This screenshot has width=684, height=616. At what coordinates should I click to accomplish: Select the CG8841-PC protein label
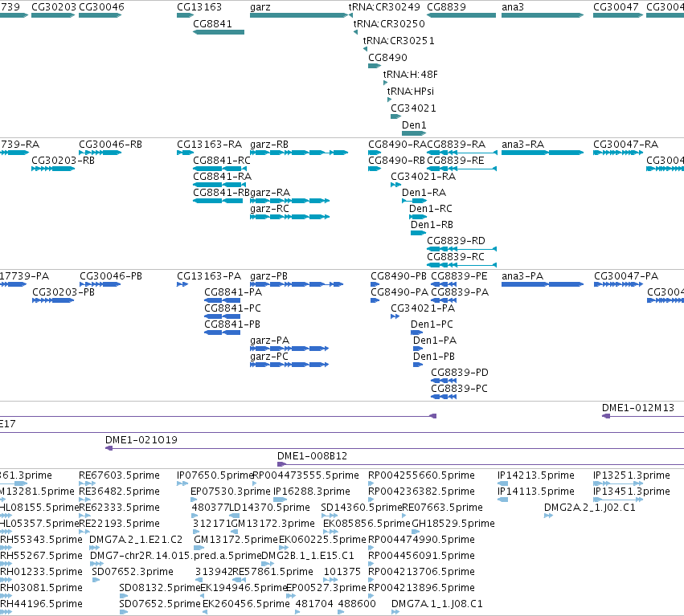click(232, 308)
